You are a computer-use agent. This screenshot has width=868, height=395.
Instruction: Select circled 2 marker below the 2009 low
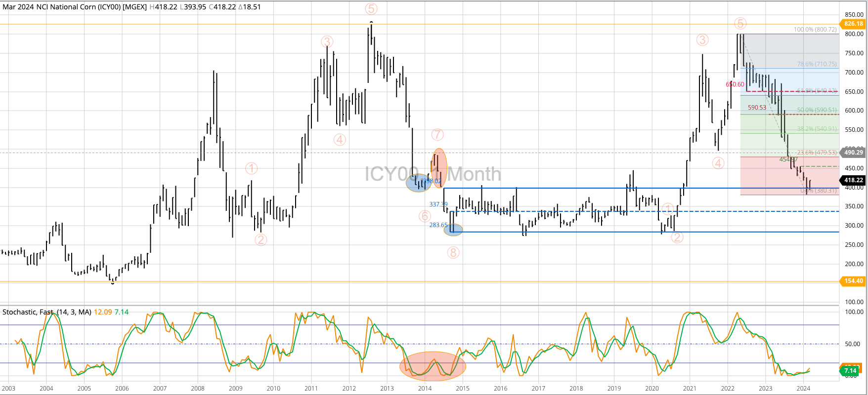[260, 240]
